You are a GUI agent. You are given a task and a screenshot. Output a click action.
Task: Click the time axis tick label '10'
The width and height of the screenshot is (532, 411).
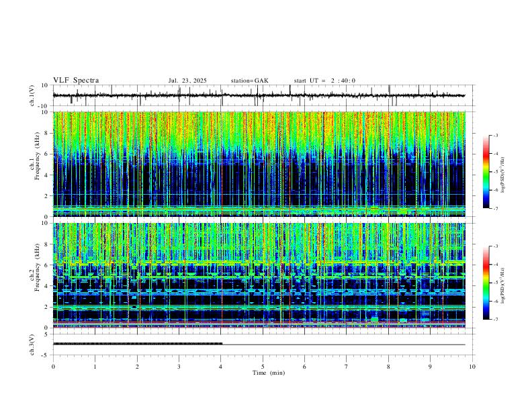click(472, 367)
